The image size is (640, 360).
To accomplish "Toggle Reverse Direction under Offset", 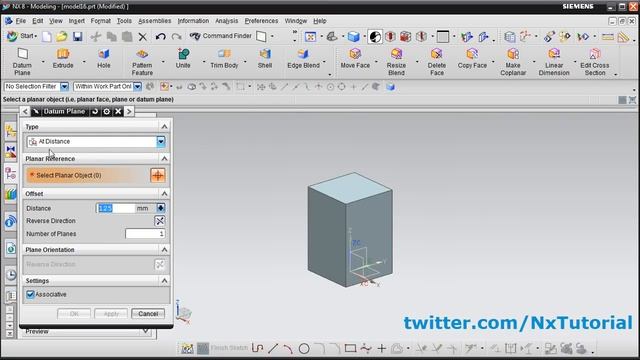I will (160, 221).
